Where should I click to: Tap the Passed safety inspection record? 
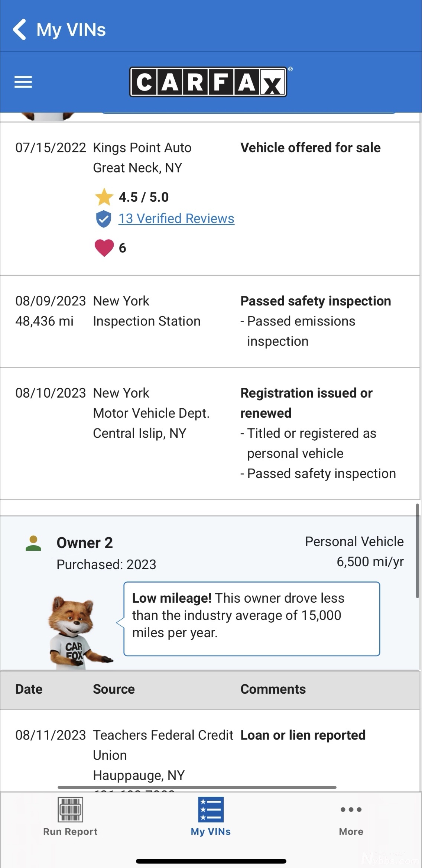[x=315, y=301]
